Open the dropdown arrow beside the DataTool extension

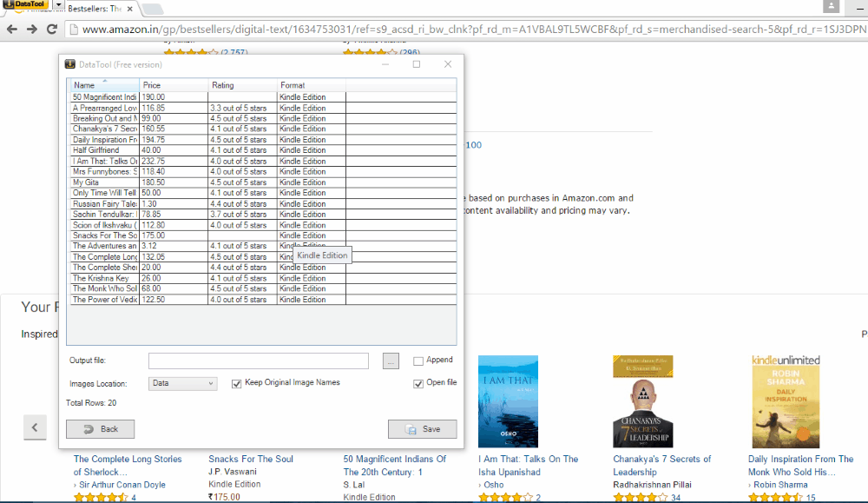click(x=58, y=3)
